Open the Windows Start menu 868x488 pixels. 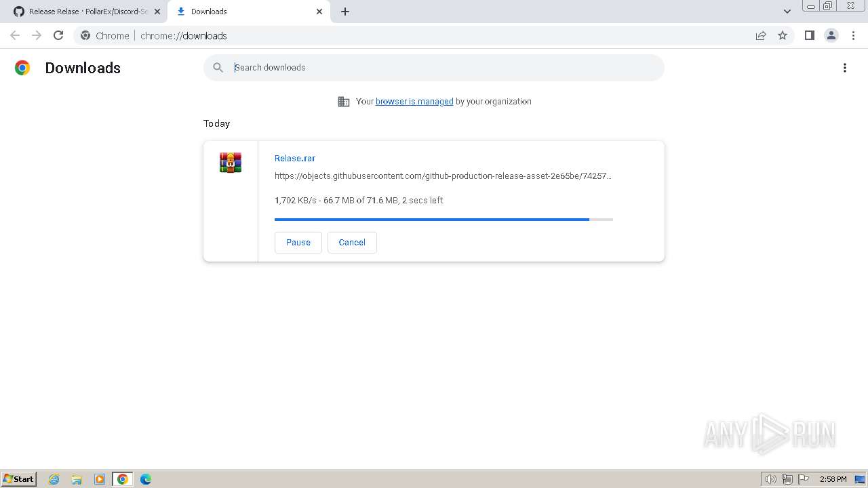point(19,479)
